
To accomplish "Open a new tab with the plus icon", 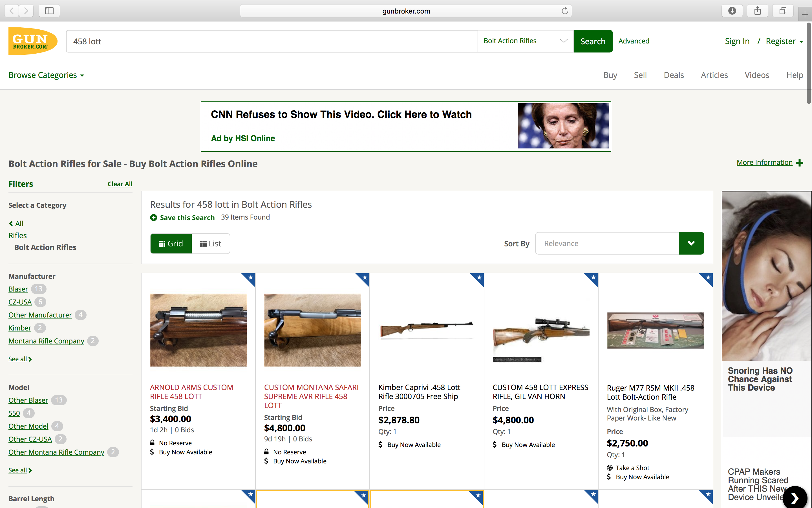I will point(805,14).
